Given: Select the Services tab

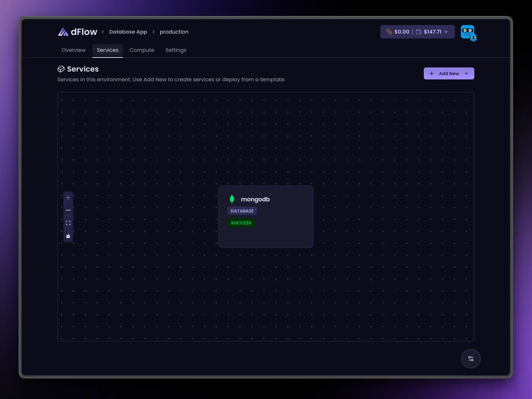Looking at the screenshot, I should [108, 50].
